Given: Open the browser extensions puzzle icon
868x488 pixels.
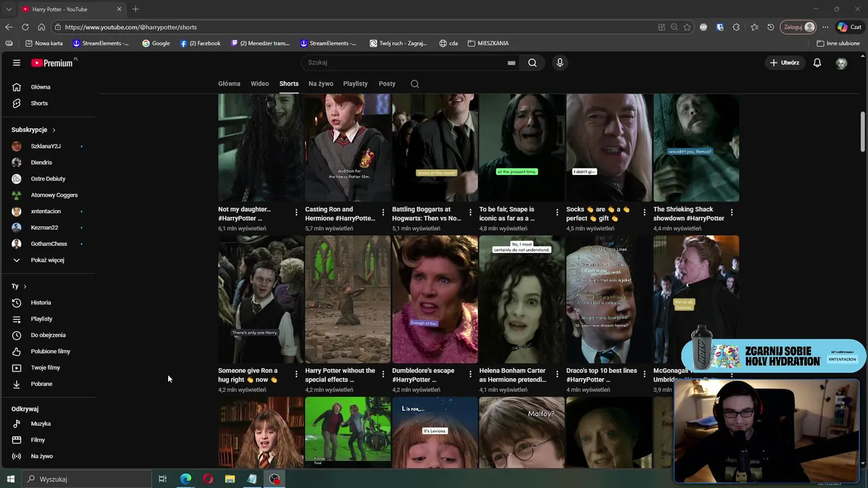Looking at the screenshot, I should [x=736, y=27].
